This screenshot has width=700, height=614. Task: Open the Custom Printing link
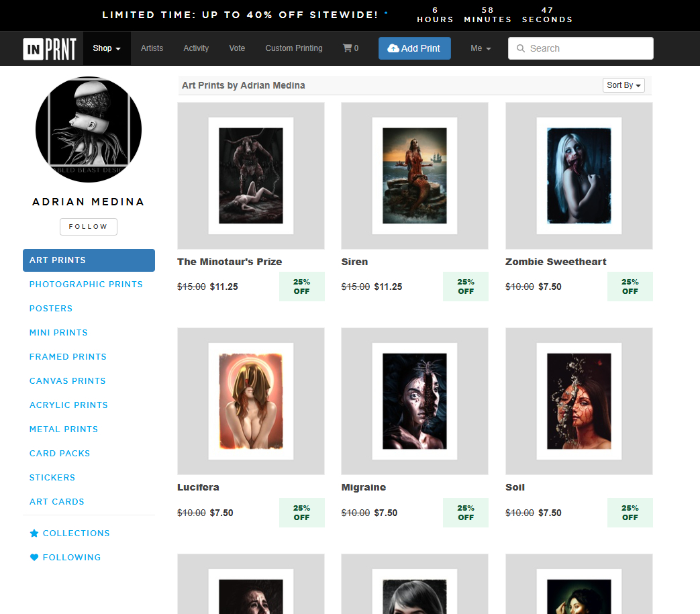tap(294, 48)
